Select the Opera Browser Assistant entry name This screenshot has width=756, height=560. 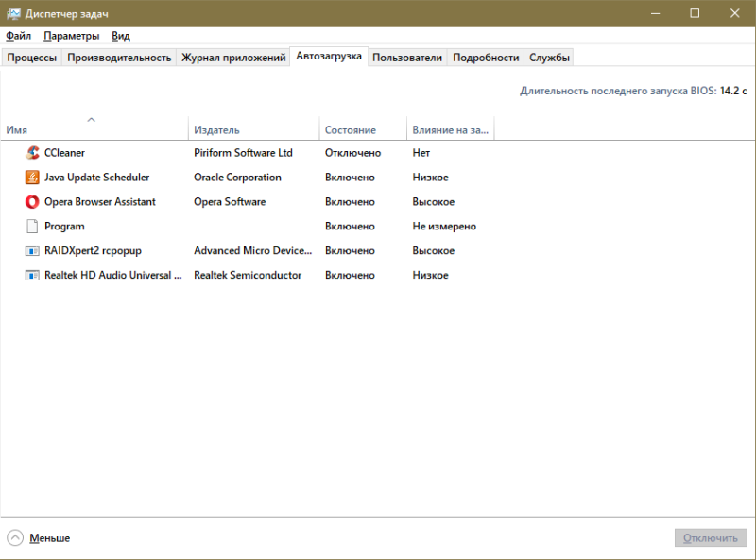pos(100,202)
